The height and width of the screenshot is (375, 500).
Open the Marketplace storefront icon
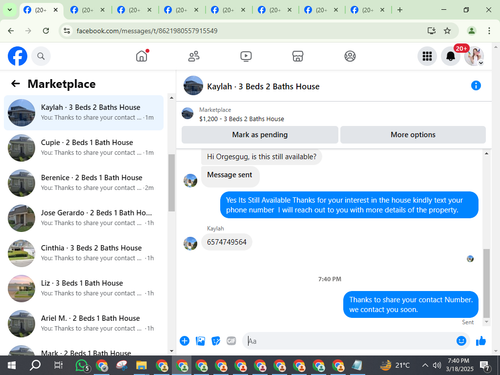pyautogui.click(x=298, y=56)
